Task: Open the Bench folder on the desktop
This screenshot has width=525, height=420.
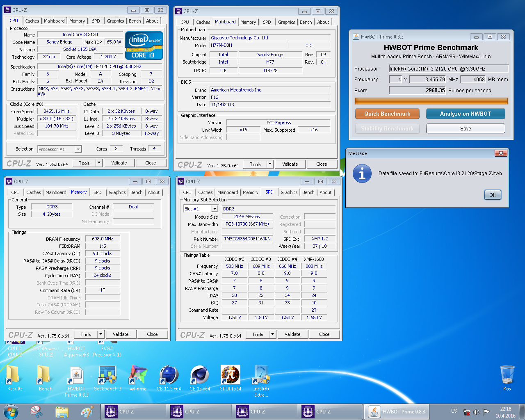Action: (45, 378)
